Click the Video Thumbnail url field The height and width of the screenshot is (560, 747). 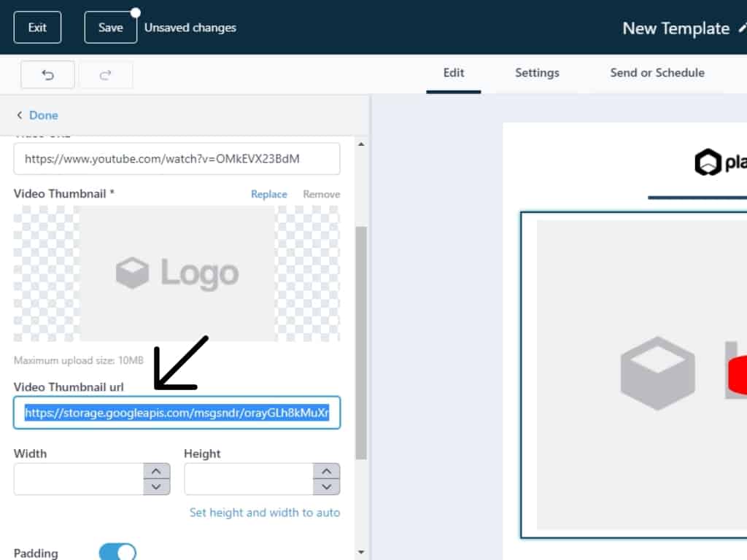[177, 413]
